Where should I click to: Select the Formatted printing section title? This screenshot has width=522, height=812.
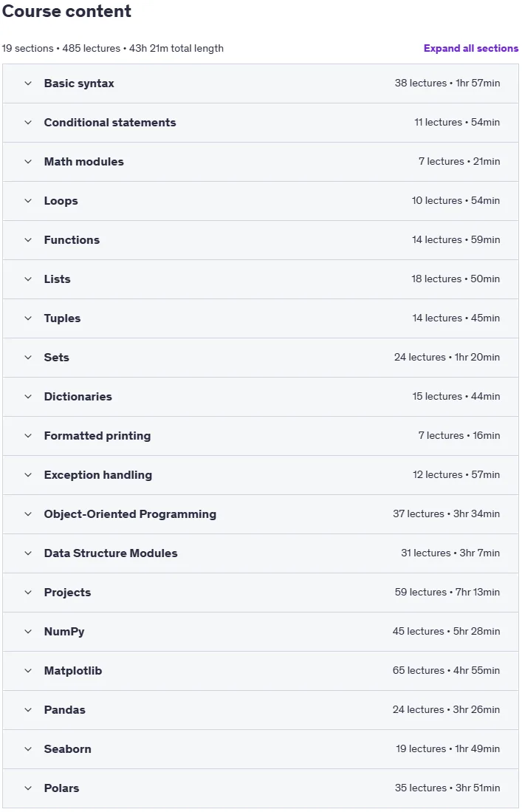[x=97, y=436]
